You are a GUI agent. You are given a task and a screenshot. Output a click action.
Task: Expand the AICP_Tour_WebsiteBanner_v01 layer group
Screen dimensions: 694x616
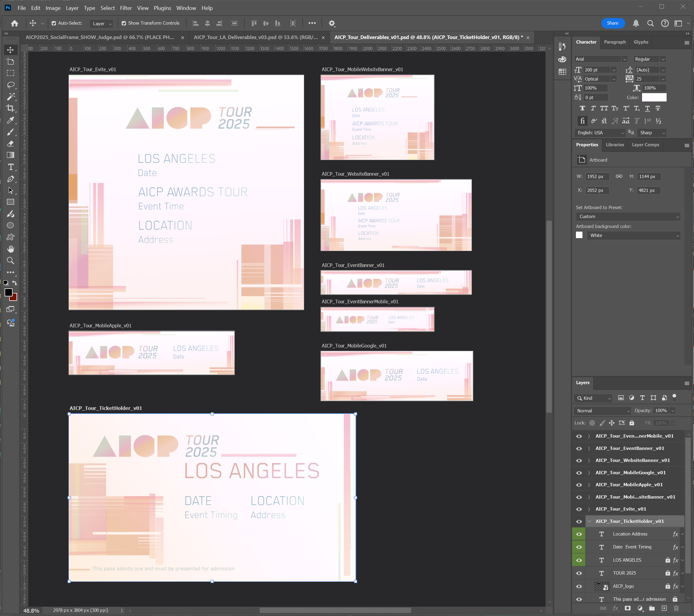(589, 460)
